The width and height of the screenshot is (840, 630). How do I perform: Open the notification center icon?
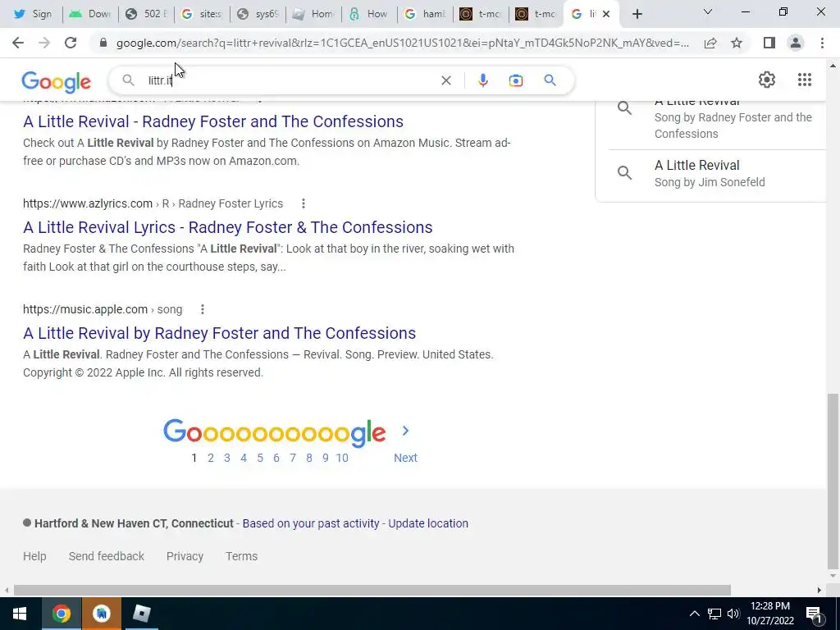814,614
